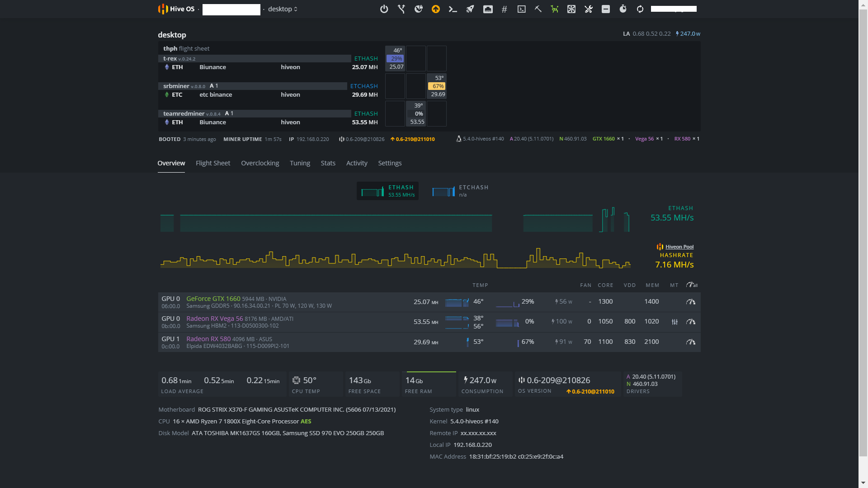The width and height of the screenshot is (868, 488).
Task: Expand the desktop worker selector dropdown
Action: tap(283, 9)
